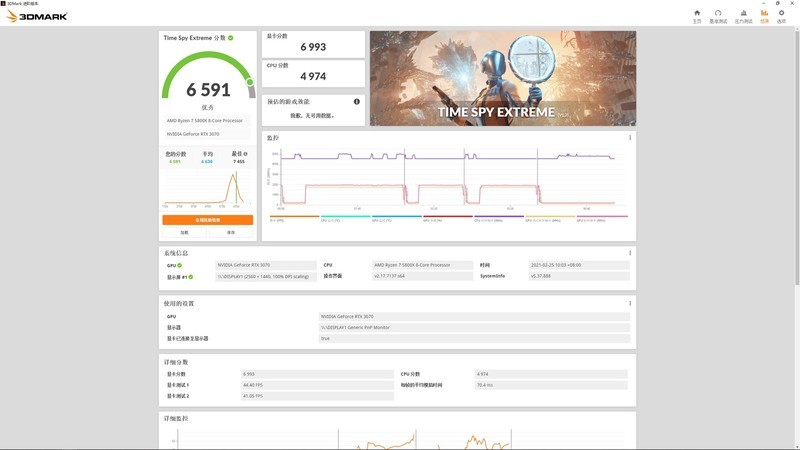Open the info icon in estimated game performance
The height and width of the screenshot is (450, 800).
[357, 102]
